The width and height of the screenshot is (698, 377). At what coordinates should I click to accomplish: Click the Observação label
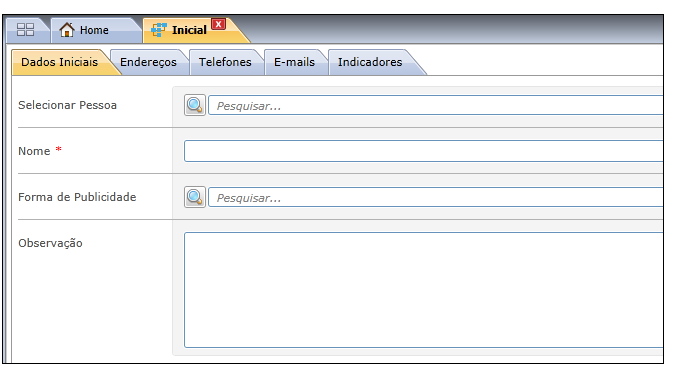pos(50,243)
